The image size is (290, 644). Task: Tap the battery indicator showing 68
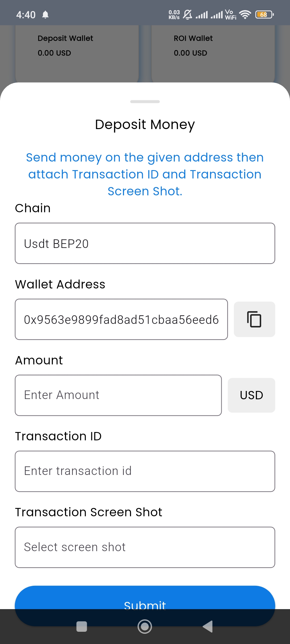264,14
